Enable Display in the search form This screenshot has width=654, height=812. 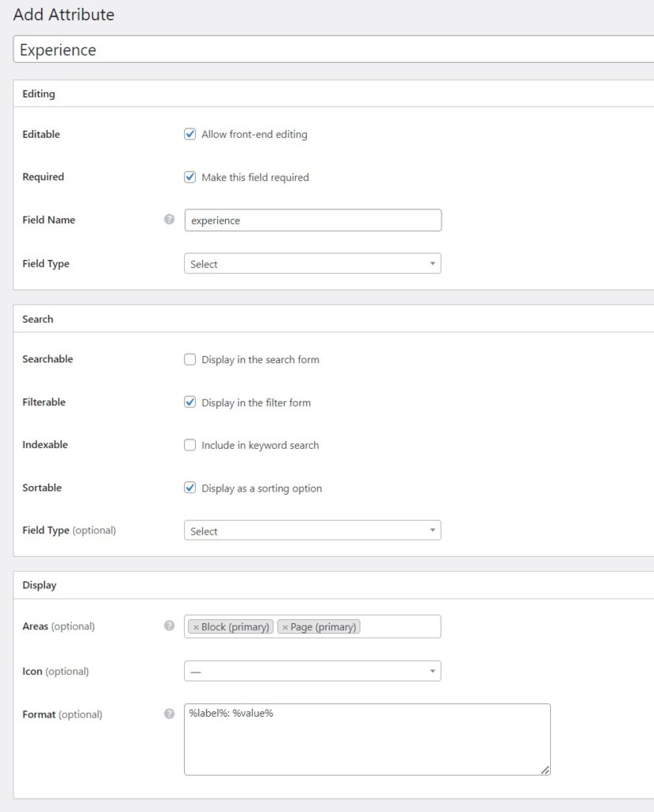coord(189,359)
